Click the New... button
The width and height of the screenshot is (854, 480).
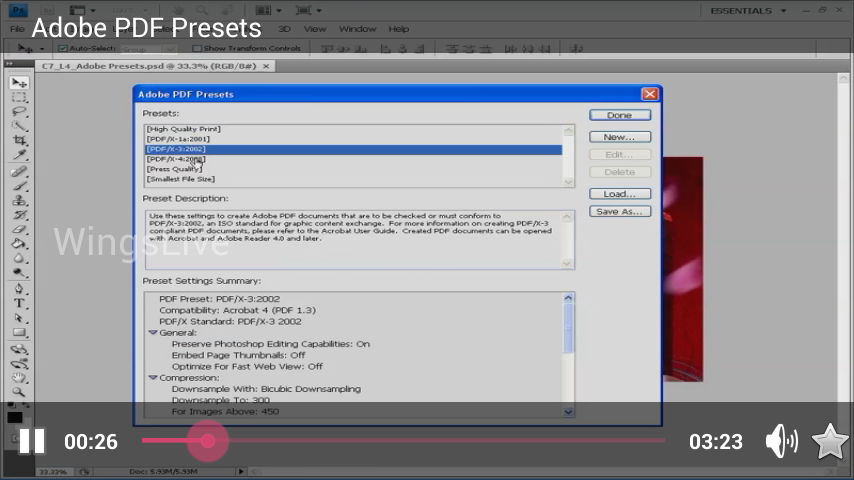click(x=620, y=137)
